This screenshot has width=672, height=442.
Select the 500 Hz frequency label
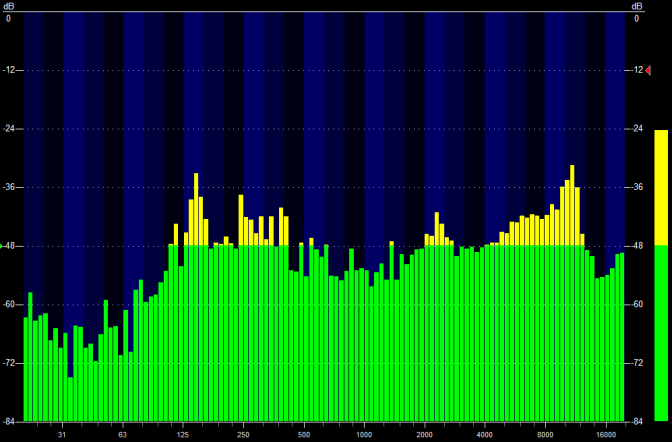click(x=304, y=435)
